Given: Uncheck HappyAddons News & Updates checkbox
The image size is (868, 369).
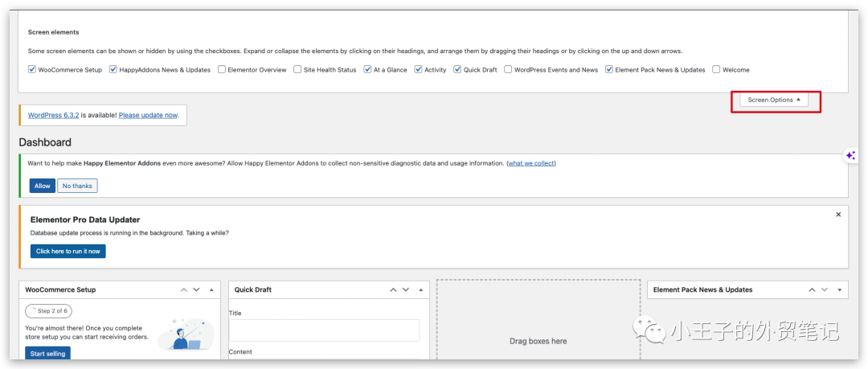Looking at the screenshot, I should (x=113, y=70).
